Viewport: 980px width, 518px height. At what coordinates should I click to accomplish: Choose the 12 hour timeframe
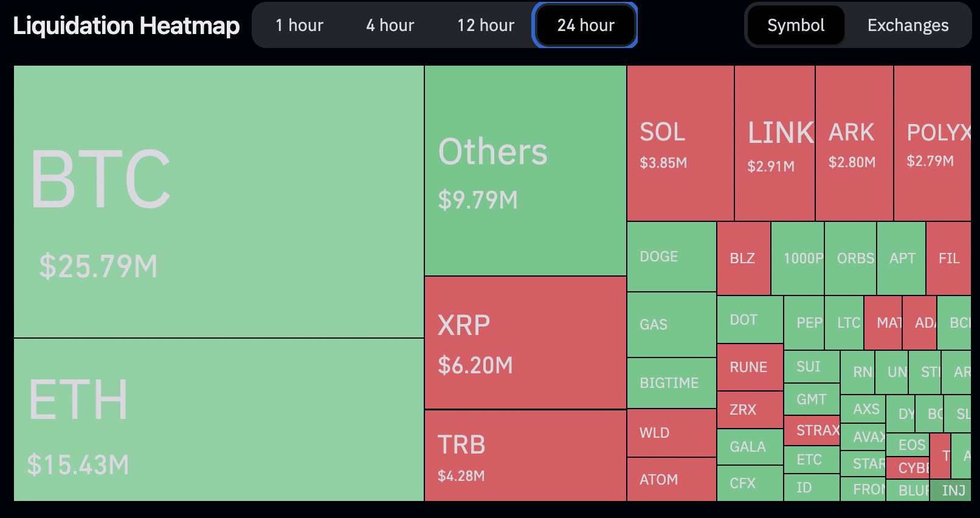(x=485, y=26)
